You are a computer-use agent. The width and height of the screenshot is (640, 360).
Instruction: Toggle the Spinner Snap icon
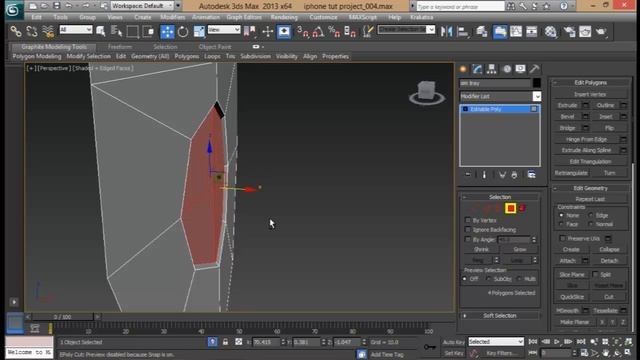350,31
